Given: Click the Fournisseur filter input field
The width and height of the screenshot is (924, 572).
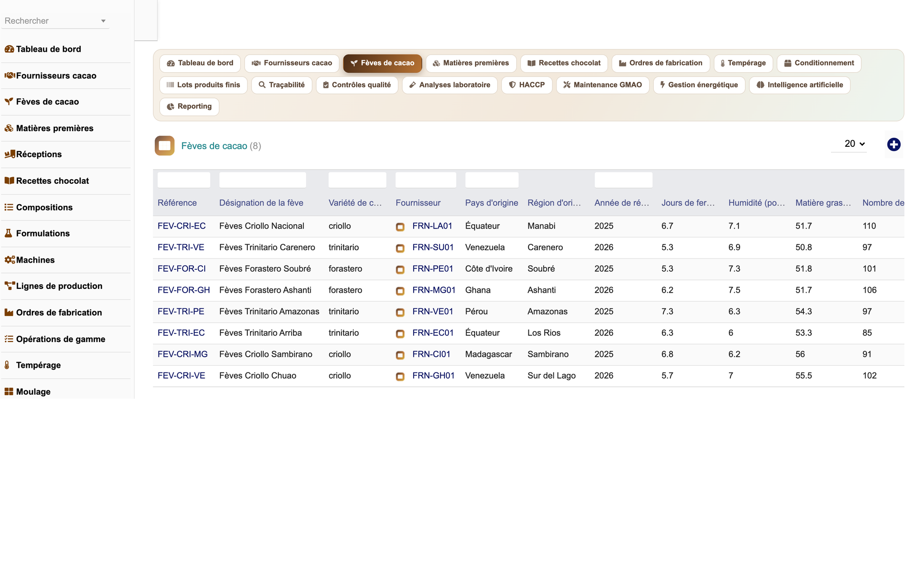Looking at the screenshot, I should tap(426, 180).
